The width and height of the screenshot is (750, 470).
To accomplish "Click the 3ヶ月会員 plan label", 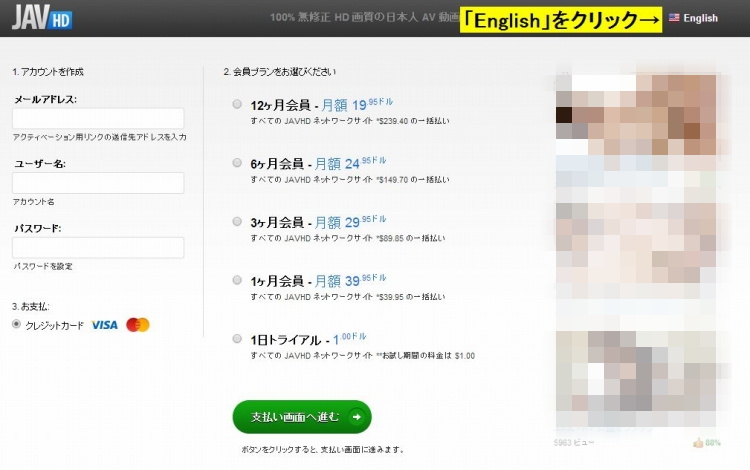I will pyautogui.click(x=277, y=223).
